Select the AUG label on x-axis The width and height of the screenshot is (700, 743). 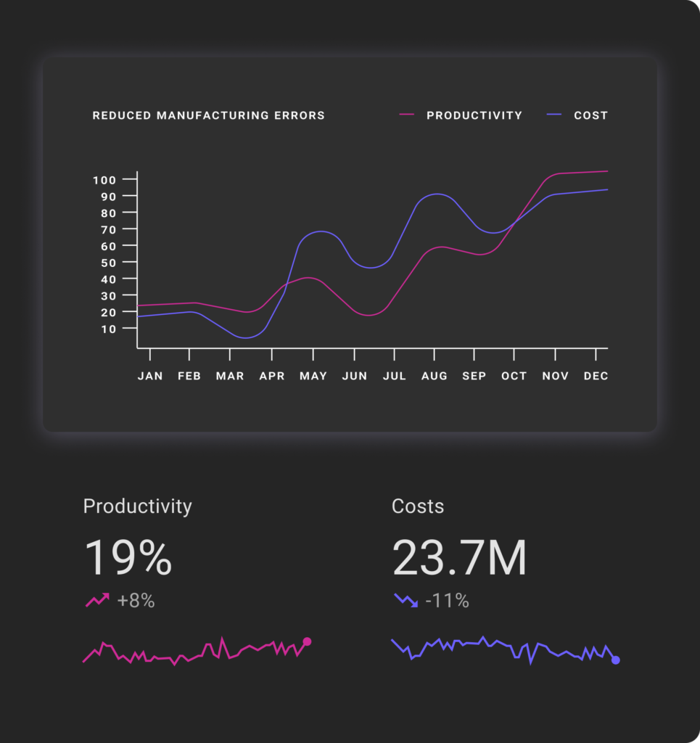click(x=434, y=376)
